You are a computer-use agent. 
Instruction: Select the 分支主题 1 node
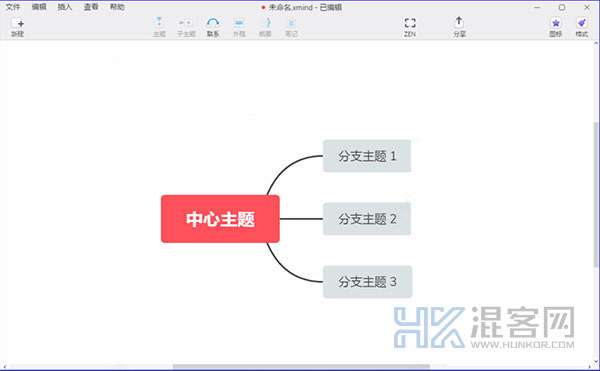(x=367, y=156)
